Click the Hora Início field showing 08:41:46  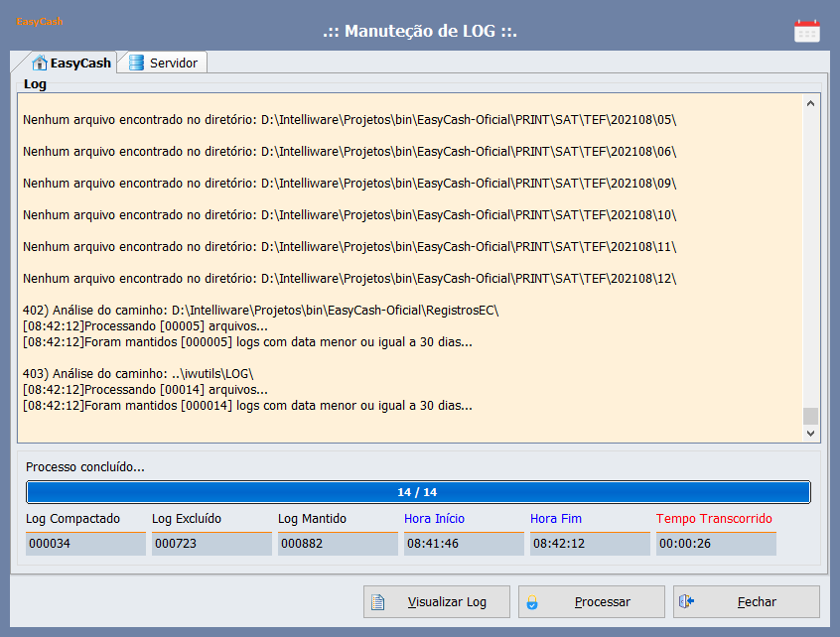click(x=464, y=544)
